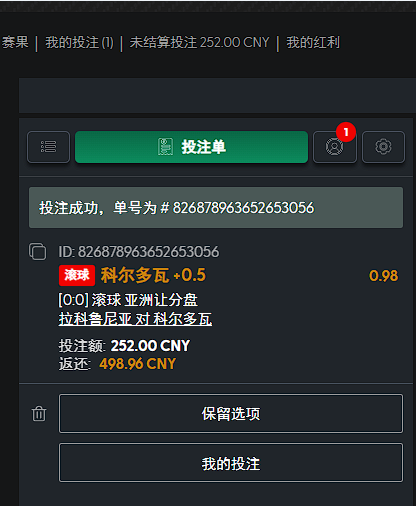Click the 投注成功 confirmation banner
The width and height of the screenshot is (416, 506).
(216, 207)
